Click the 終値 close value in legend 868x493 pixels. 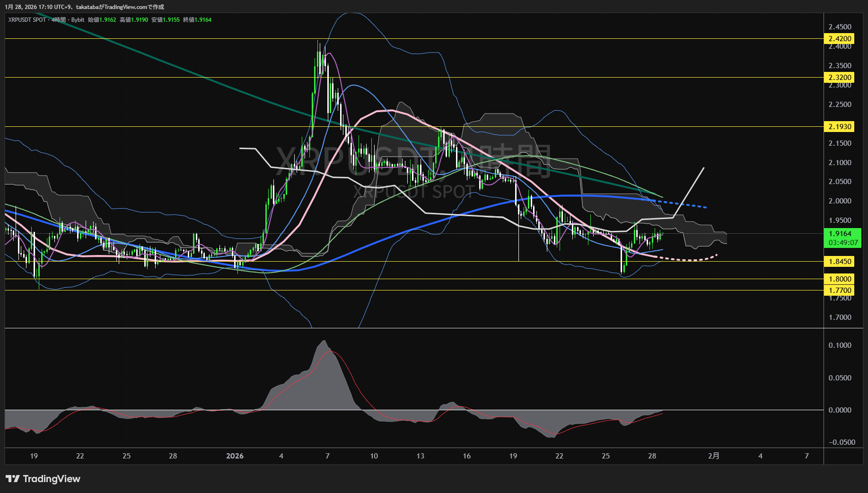197,20
